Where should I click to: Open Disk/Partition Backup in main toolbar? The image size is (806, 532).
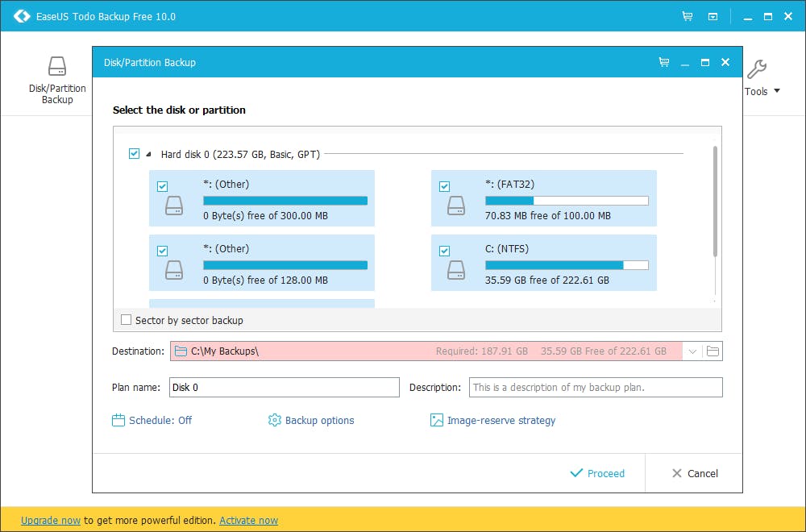(57, 80)
